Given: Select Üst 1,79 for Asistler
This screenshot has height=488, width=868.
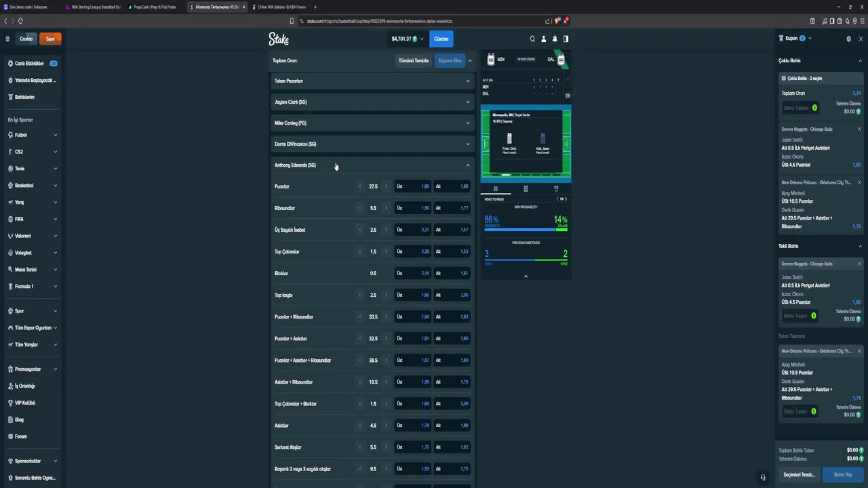Looking at the screenshot, I should tap(413, 426).
